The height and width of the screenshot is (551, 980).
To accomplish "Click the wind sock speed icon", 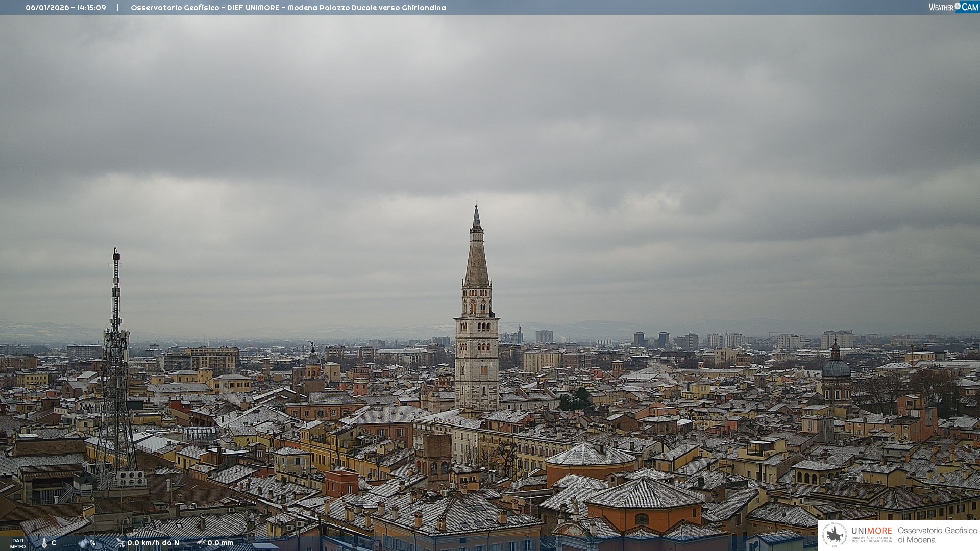I will click(x=120, y=543).
